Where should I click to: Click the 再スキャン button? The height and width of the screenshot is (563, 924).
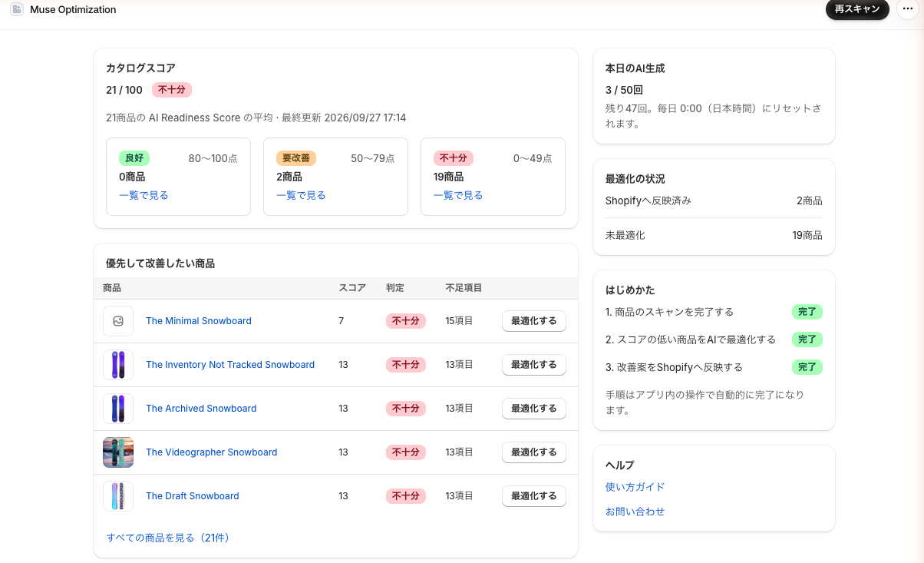pyautogui.click(x=857, y=9)
